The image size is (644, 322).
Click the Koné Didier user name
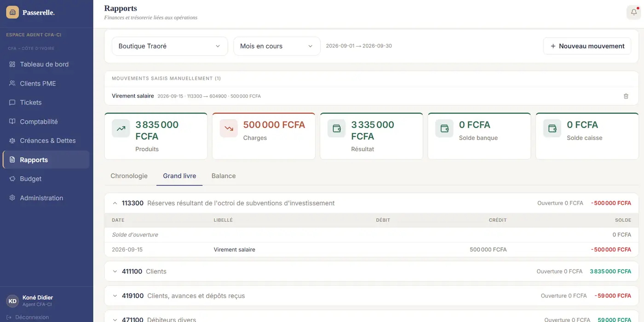pyautogui.click(x=38, y=298)
